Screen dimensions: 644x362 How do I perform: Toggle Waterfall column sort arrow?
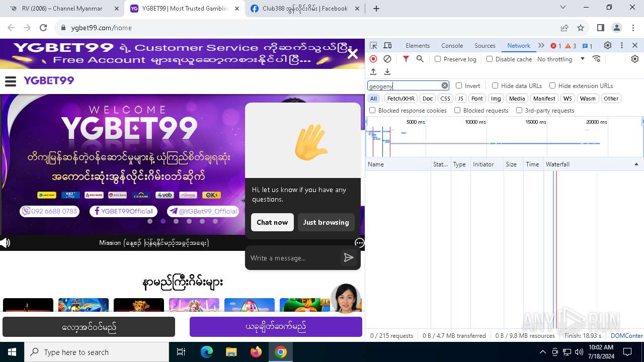[x=636, y=164]
